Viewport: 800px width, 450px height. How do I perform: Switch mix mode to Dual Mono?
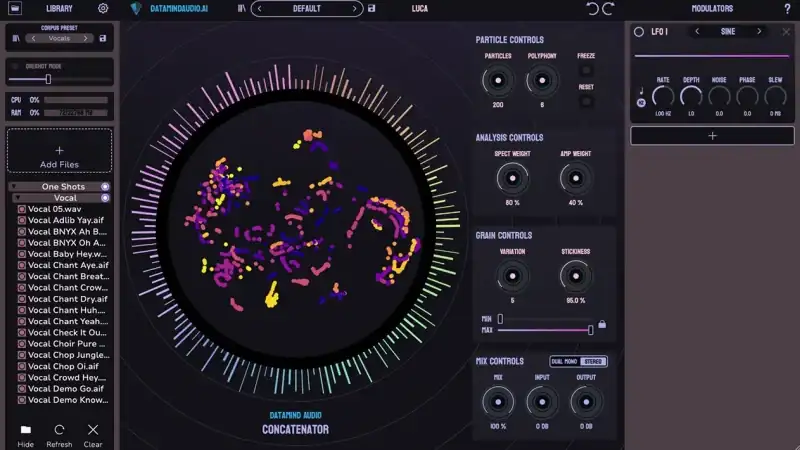tap(564, 361)
